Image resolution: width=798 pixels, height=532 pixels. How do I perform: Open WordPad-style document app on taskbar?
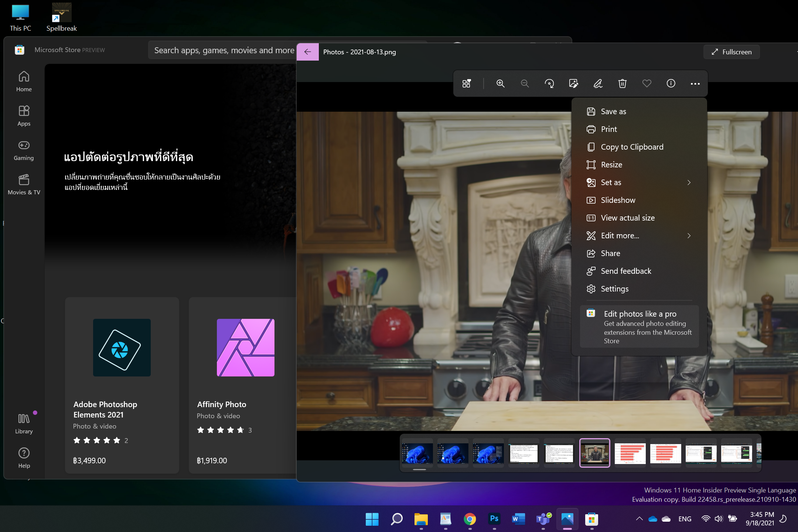445,519
